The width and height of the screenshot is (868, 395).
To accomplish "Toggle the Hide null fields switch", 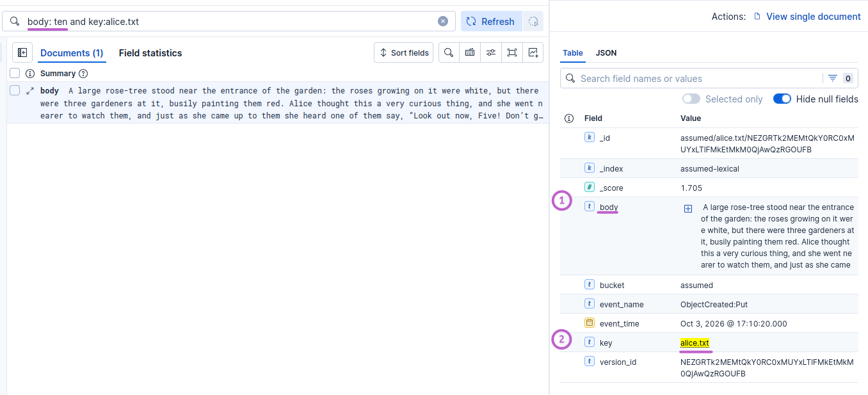I will [782, 99].
